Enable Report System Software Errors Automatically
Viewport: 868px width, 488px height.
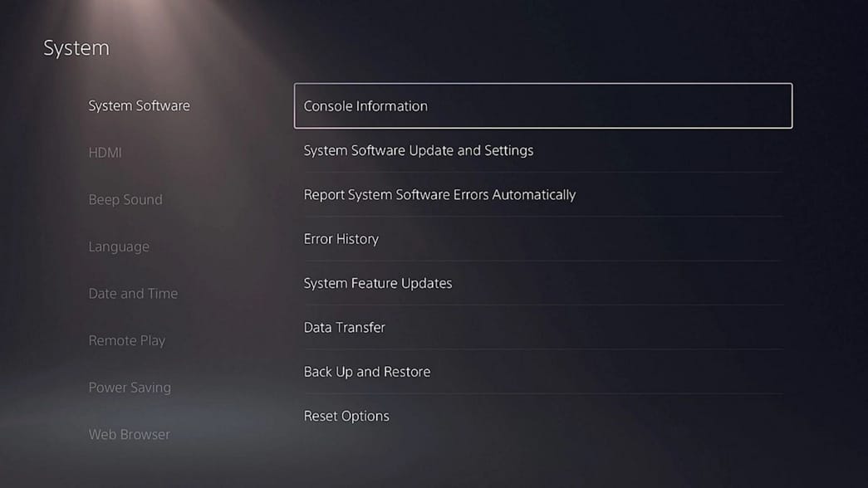(440, 194)
